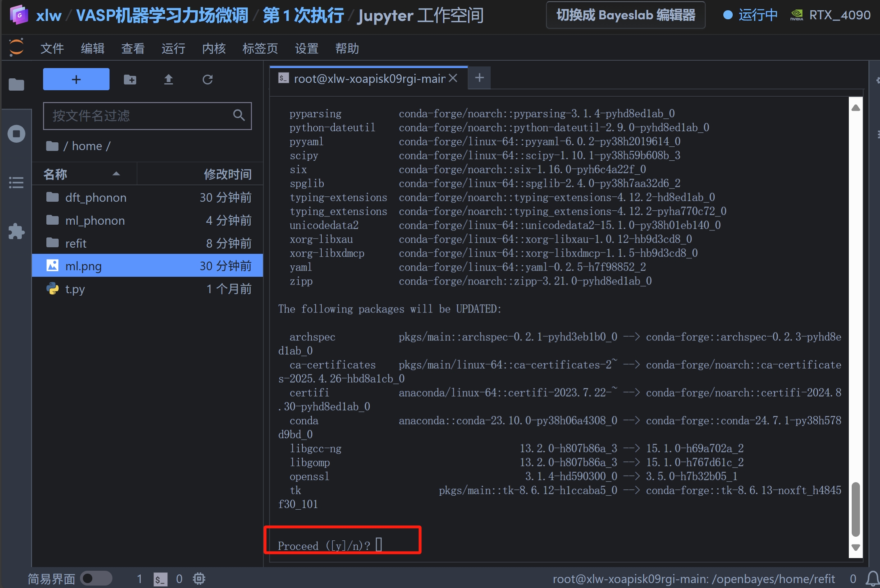Open the extension manager puzzle icon

click(x=16, y=231)
